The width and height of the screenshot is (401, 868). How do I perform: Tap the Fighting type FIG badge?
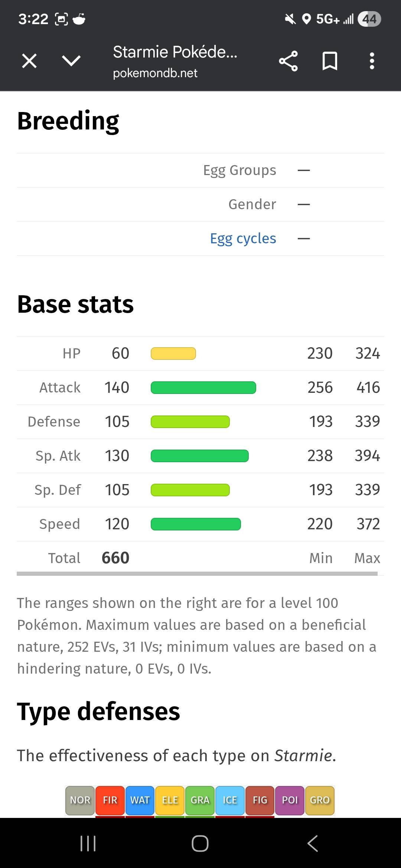click(260, 800)
